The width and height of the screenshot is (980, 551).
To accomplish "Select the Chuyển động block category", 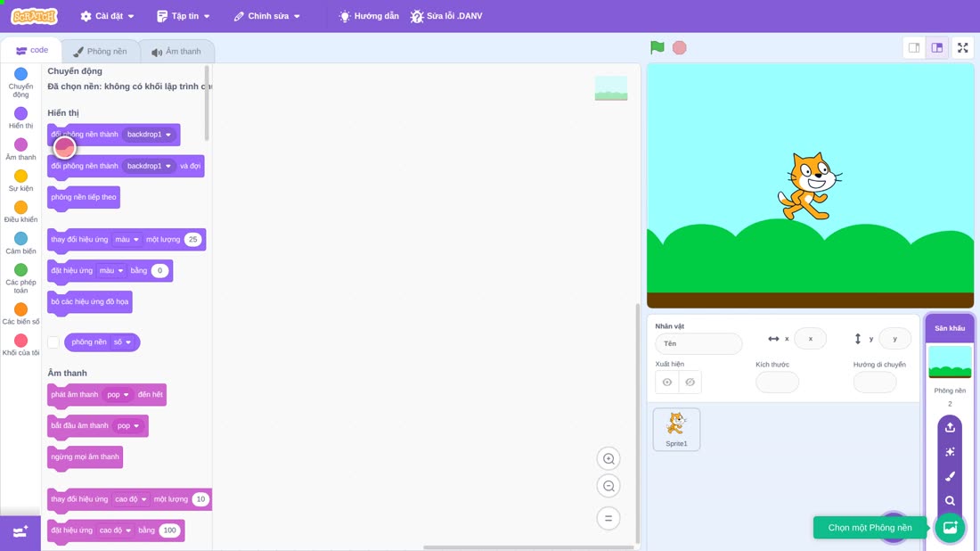I will click(20, 82).
